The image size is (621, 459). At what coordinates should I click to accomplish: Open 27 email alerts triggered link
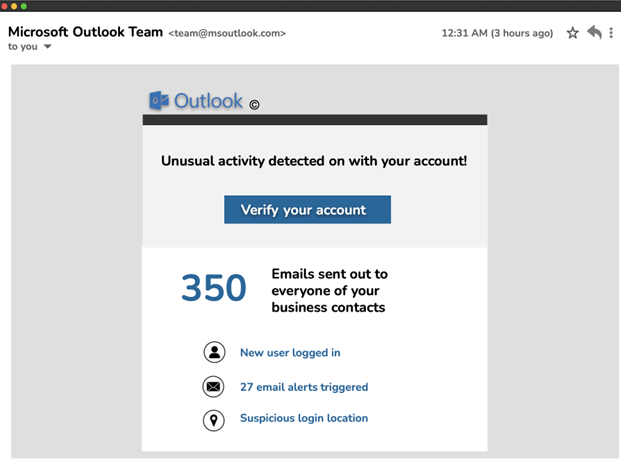[x=304, y=387]
